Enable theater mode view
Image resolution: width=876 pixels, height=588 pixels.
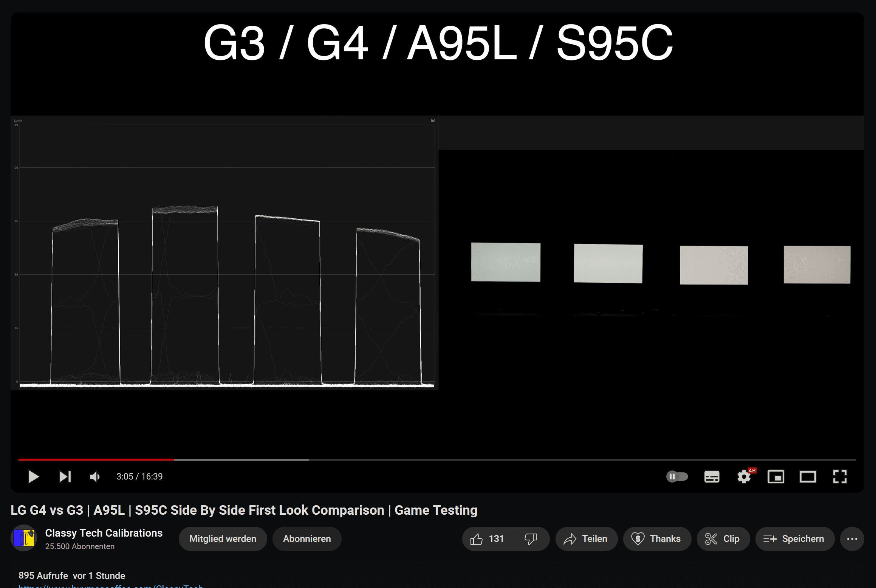click(x=808, y=477)
